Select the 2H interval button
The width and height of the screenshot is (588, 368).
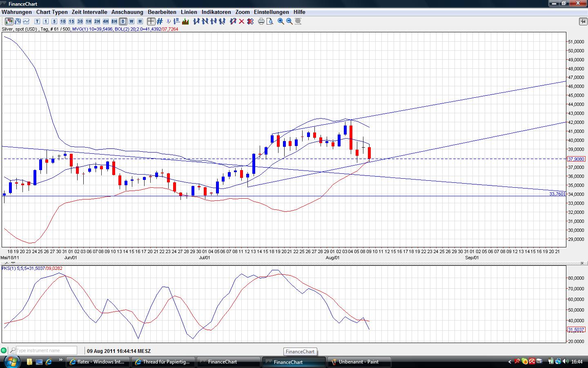(x=97, y=21)
